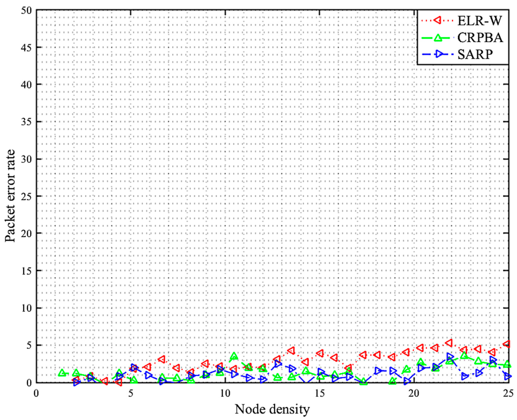Image resolution: width=517 pixels, height=420 pixels.
Task: Click the x-axis tick label 20
Action: point(414,394)
